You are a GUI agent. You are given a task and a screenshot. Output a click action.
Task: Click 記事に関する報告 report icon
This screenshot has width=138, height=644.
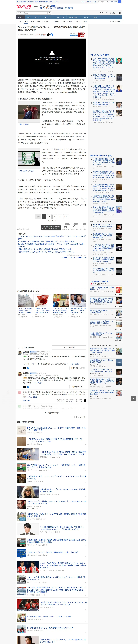23,229
